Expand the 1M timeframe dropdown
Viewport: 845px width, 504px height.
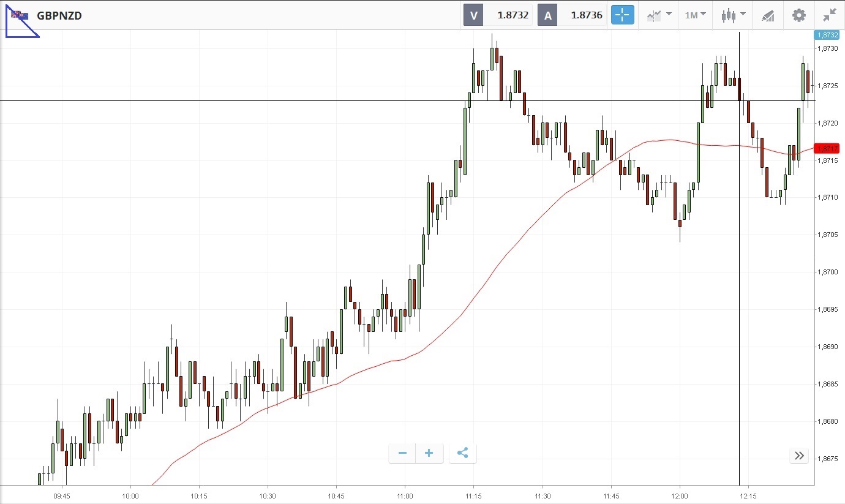(x=695, y=15)
